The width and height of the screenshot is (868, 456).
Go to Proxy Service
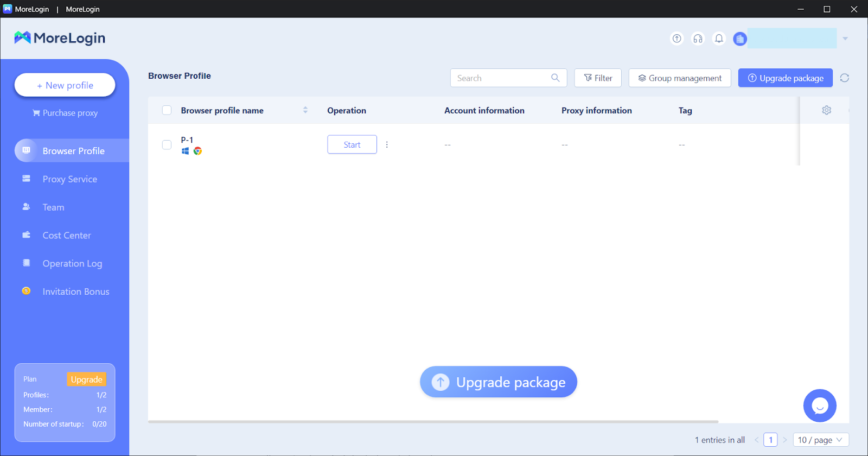[x=70, y=179]
